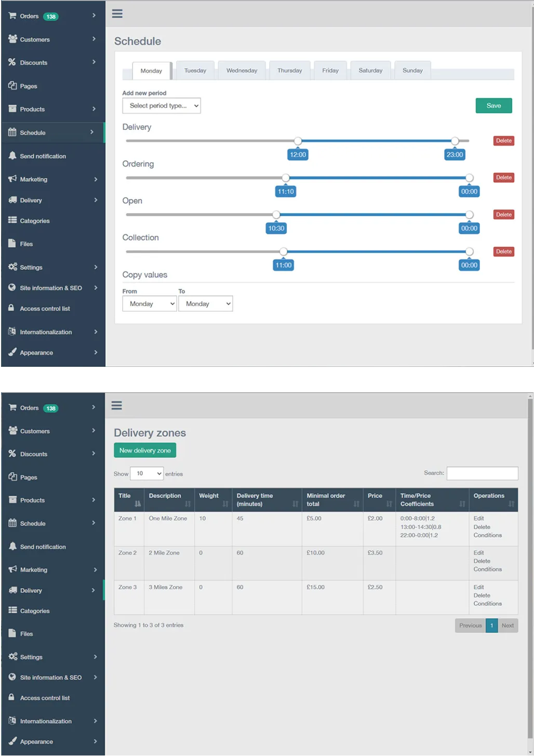The width and height of the screenshot is (534, 756).
Task: Select the Saturday schedule tab
Action: [370, 70]
